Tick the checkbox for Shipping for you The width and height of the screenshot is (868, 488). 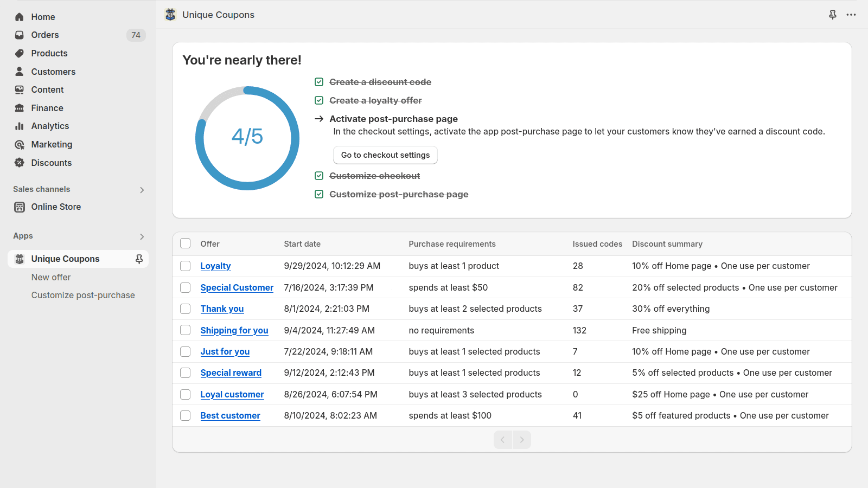coord(186,330)
